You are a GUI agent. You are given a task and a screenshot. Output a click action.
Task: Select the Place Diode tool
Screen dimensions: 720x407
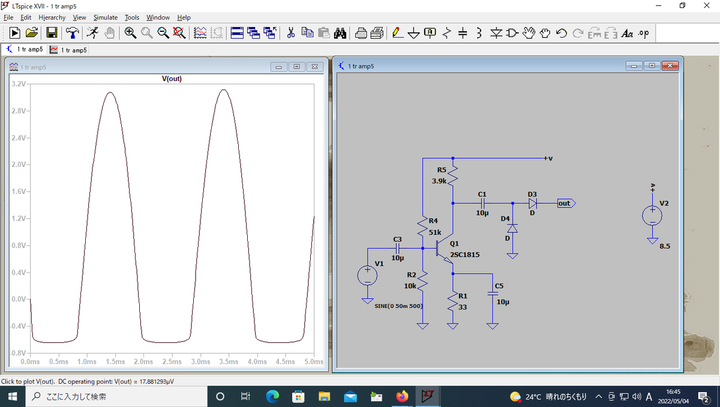(x=496, y=33)
